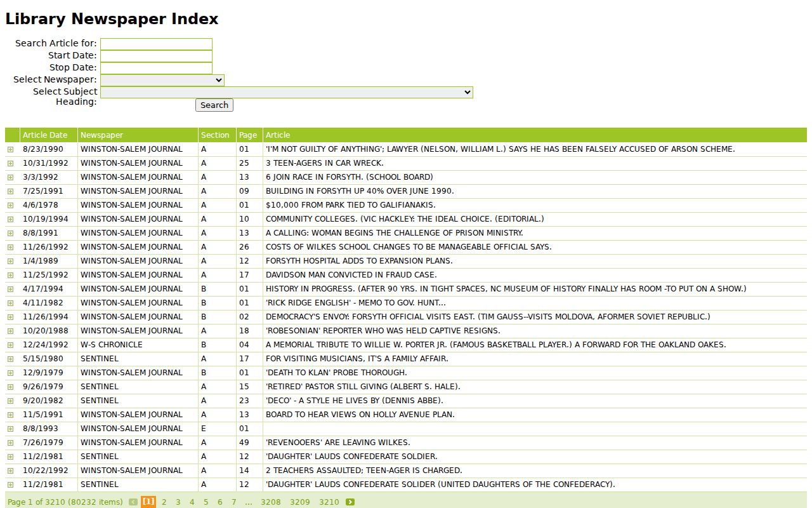
Task: Open the Select Newspaper dropdown
Action: (x=162, y=80)
